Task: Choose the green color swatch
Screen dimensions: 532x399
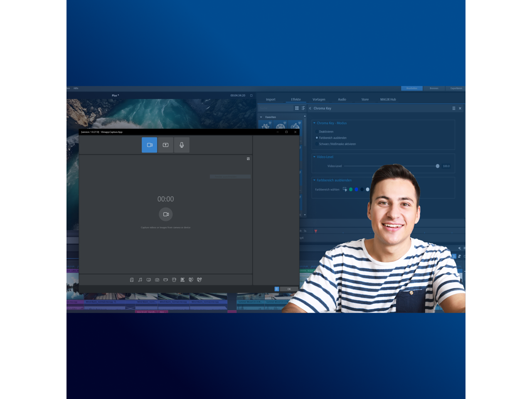Action: click(351, 190)
